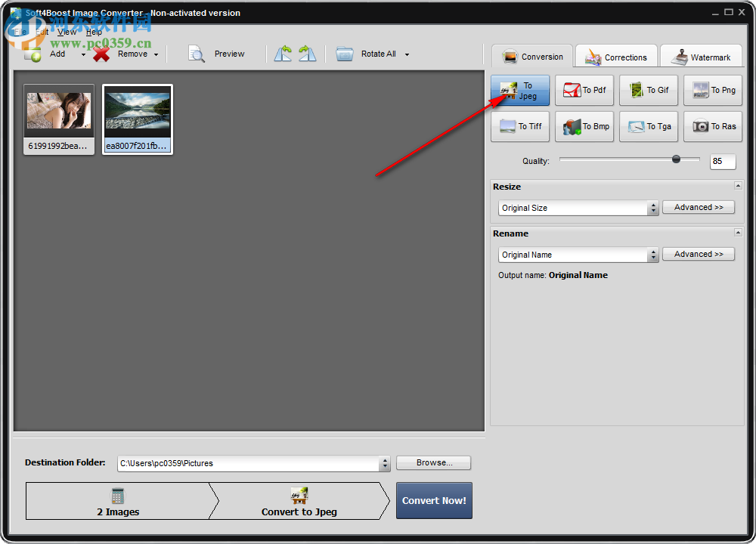The image size is (756, 544).
Task: Collapse the Resize section
Action: coord(739,186)
